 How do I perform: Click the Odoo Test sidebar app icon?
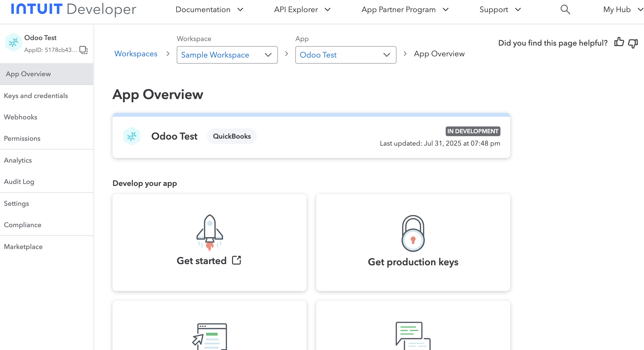coord(13,42)
